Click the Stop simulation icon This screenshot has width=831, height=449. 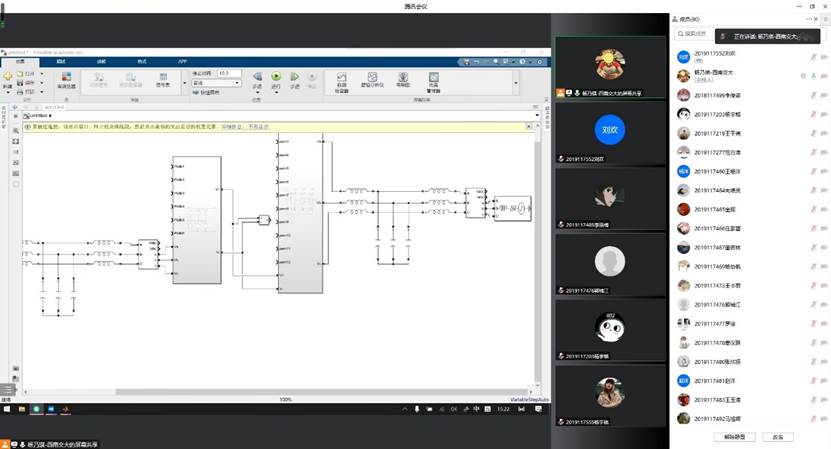312,77
